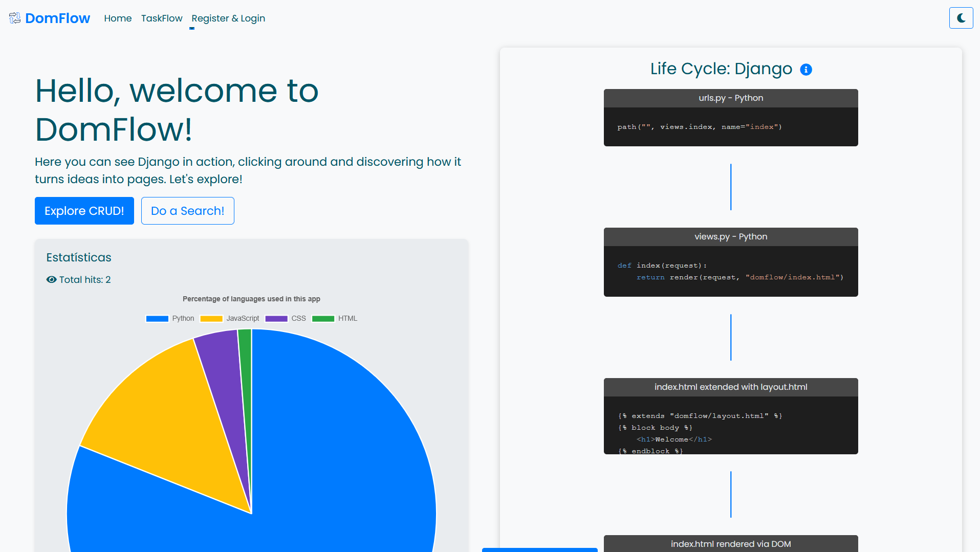Click the eye icon beside Total hits
980x552 pixels.
pos(51,280)
